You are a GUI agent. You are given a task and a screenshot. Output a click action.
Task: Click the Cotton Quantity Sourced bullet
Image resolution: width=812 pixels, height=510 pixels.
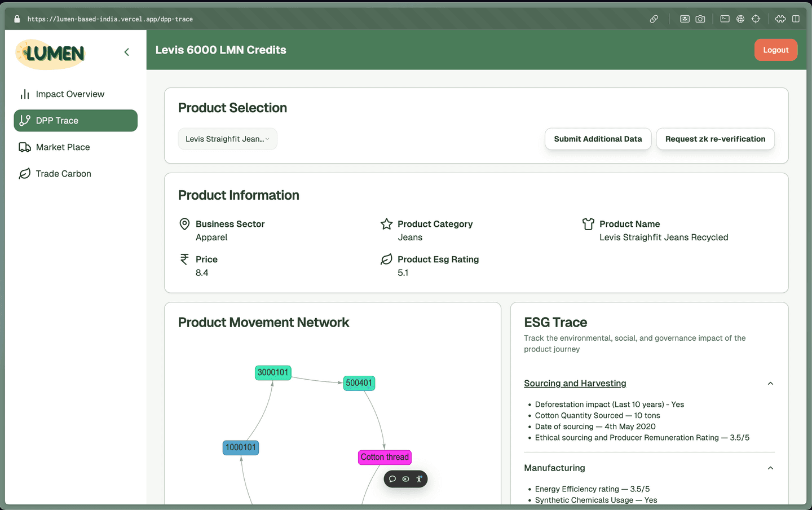597,415
